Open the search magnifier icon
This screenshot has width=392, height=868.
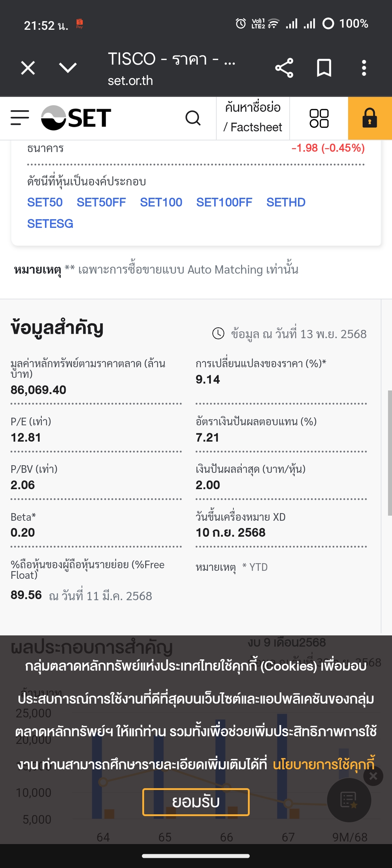tap(193, 118)
